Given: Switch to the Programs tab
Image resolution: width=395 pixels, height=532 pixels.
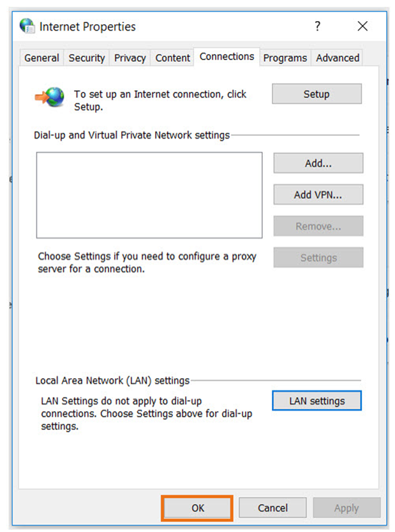Looking at the screenshot, I should coord(285,57).
